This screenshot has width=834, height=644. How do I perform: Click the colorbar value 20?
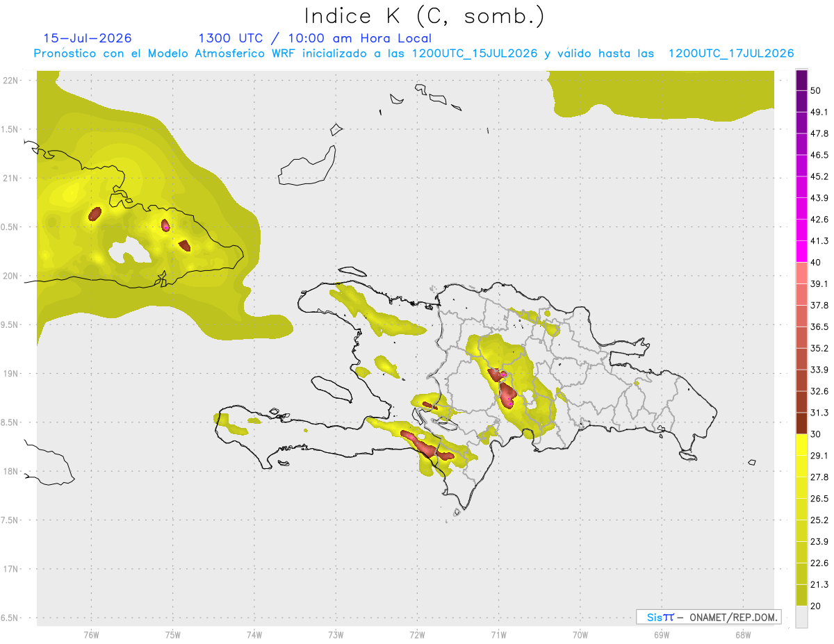coord(816,606)
